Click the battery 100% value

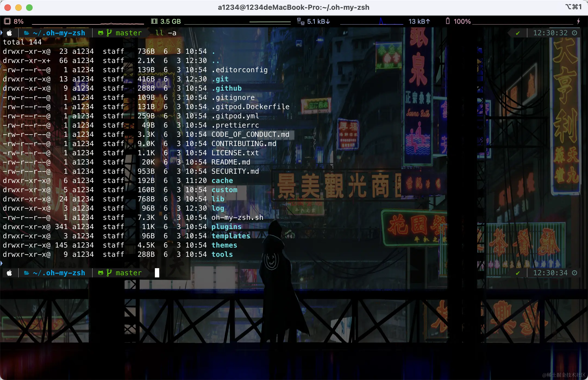point(462,21)
